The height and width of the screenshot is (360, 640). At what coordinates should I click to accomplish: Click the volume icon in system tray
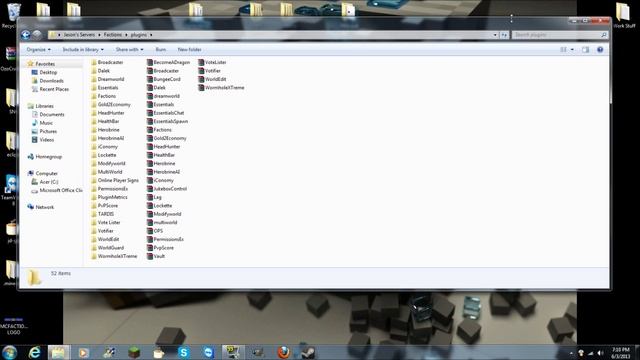pos(600,353)
